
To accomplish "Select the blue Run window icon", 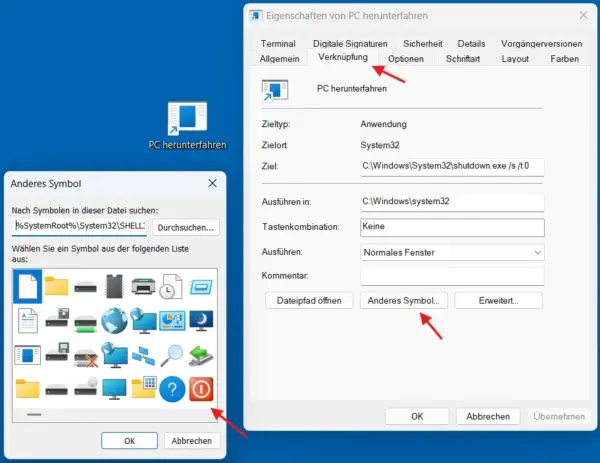I will coord(201,287).
